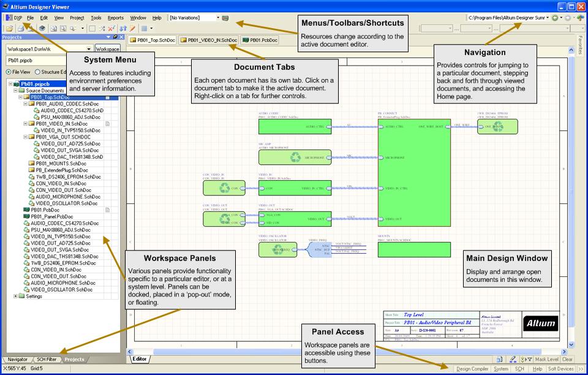Pin the Projects panel
Image resolution: width=588 pixels, height=375 pixels.
(116, 37)
